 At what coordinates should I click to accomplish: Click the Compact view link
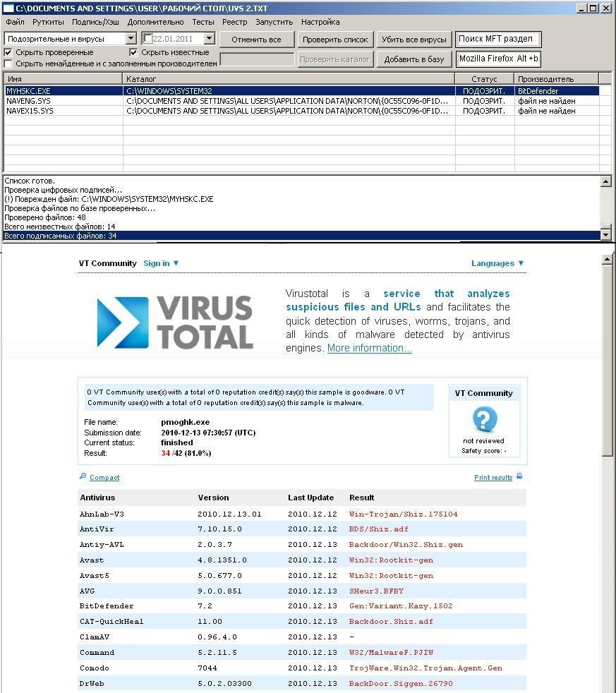coord(104,477)
